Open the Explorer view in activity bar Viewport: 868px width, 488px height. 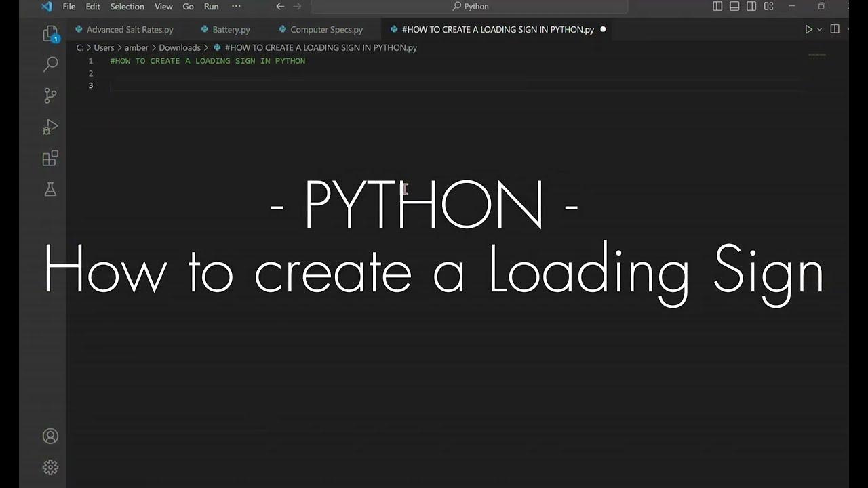click(x=50, y=33)
